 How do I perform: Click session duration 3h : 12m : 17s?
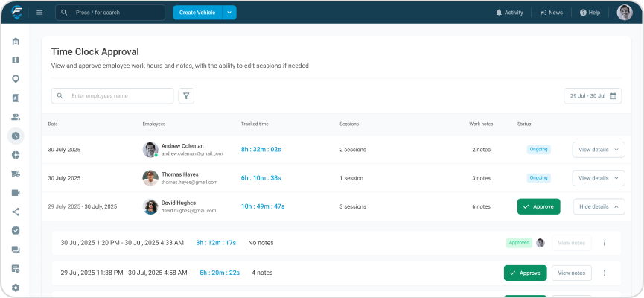216,243
